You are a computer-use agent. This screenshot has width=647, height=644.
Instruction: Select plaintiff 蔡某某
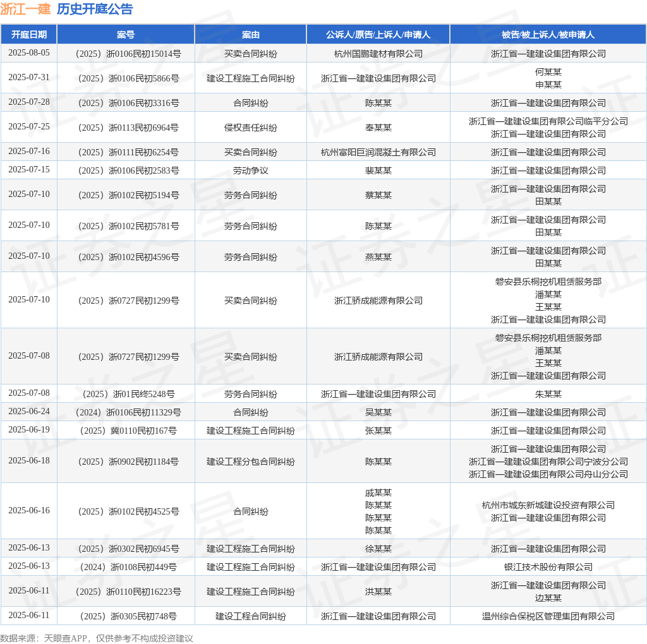(x=378, y=195)
